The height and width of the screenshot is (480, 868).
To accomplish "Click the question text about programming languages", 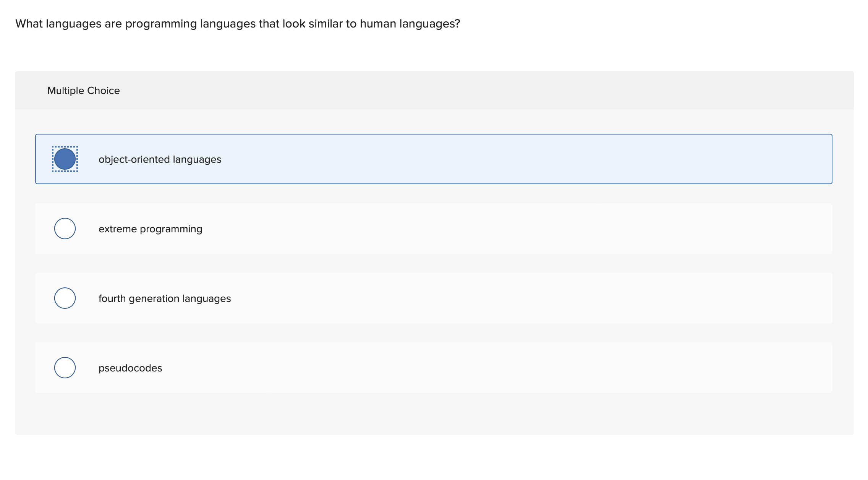I will [237, 23].
